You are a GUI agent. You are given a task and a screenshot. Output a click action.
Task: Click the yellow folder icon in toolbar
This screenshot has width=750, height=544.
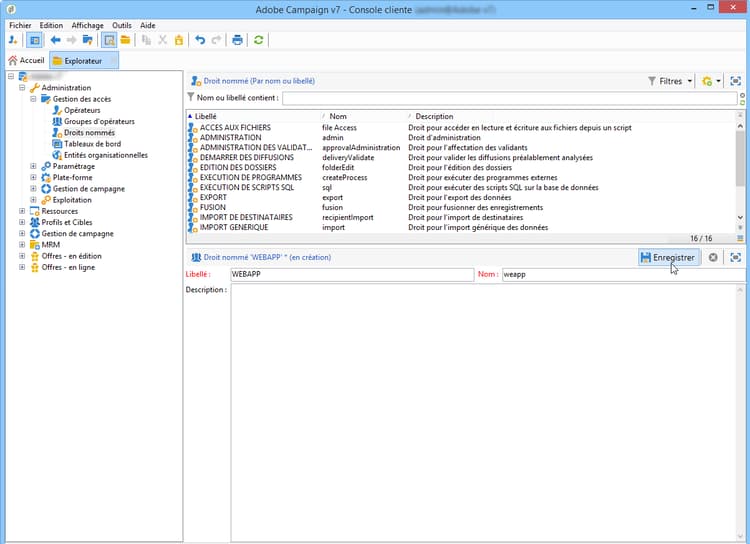[x=125, y=40]
